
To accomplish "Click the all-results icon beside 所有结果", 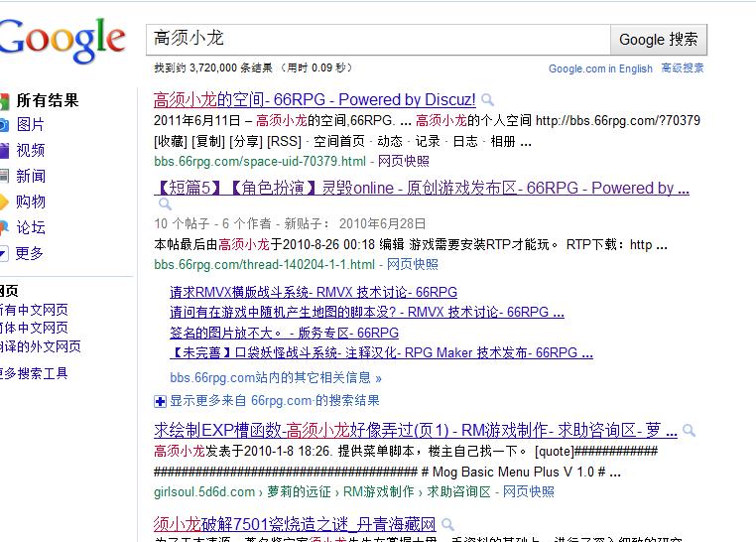I will click(x=4, y=101).
